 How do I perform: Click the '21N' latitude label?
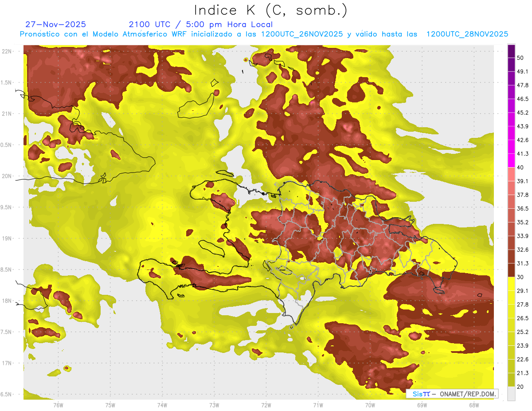point(7,114)
